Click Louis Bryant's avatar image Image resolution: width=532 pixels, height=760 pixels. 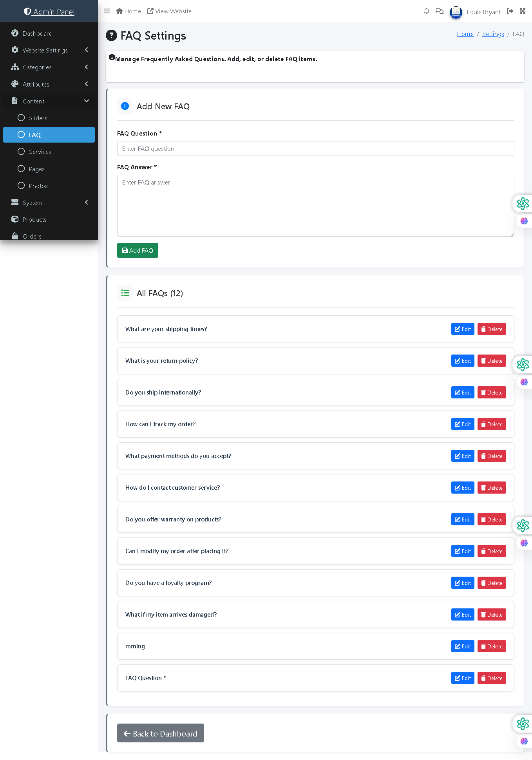(456, 12)
